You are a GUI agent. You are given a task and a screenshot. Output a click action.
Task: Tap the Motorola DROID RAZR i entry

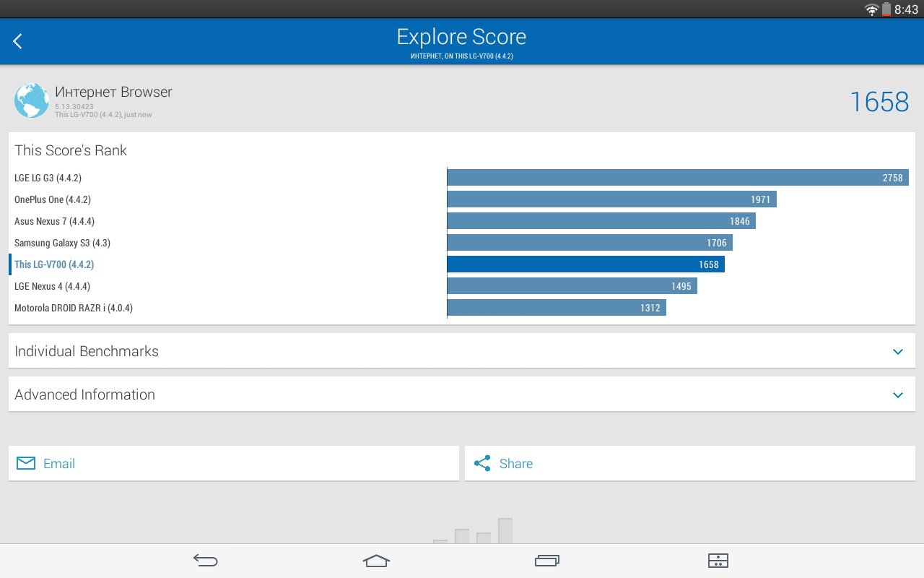[74, 308]
